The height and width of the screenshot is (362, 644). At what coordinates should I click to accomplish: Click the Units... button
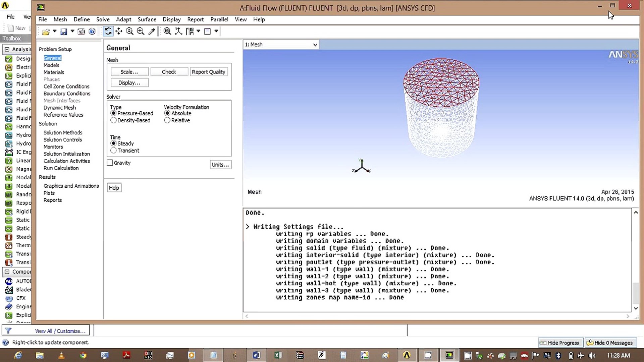220,165
